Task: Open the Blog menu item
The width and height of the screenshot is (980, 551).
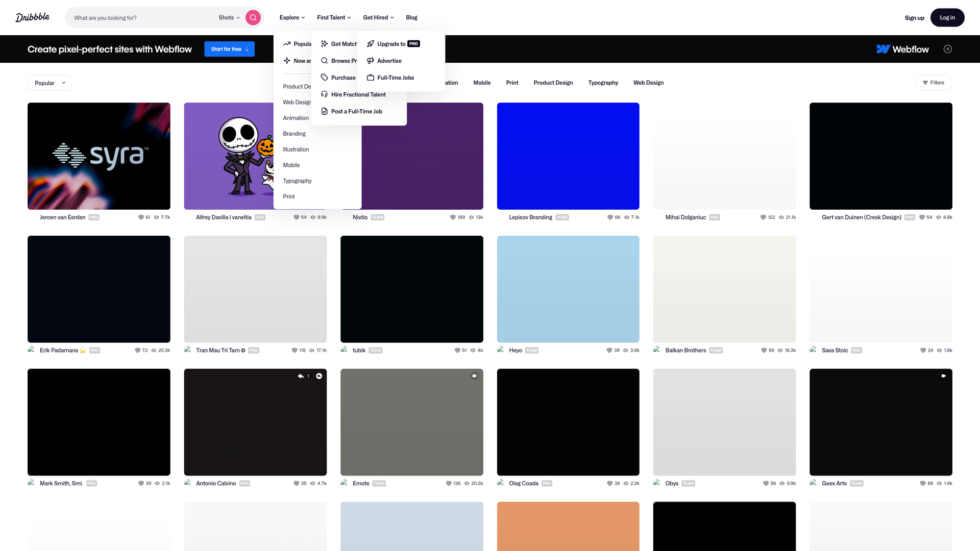Action: point(411,17)
